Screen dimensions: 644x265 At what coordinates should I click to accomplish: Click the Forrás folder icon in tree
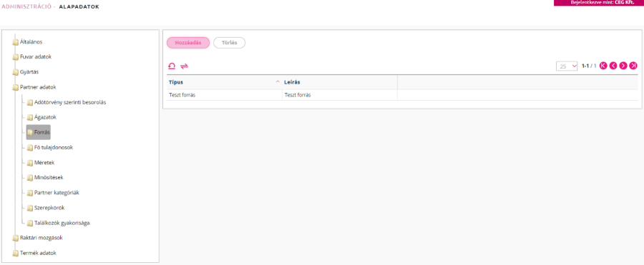(30, 133)
